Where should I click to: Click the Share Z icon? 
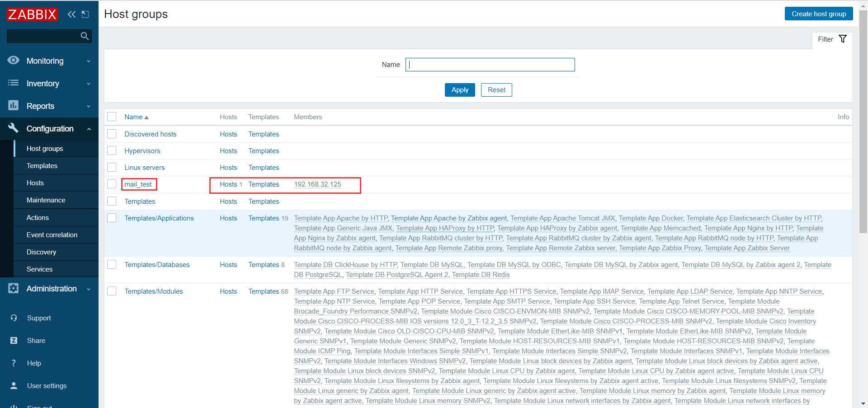click(x=14, y=341)
